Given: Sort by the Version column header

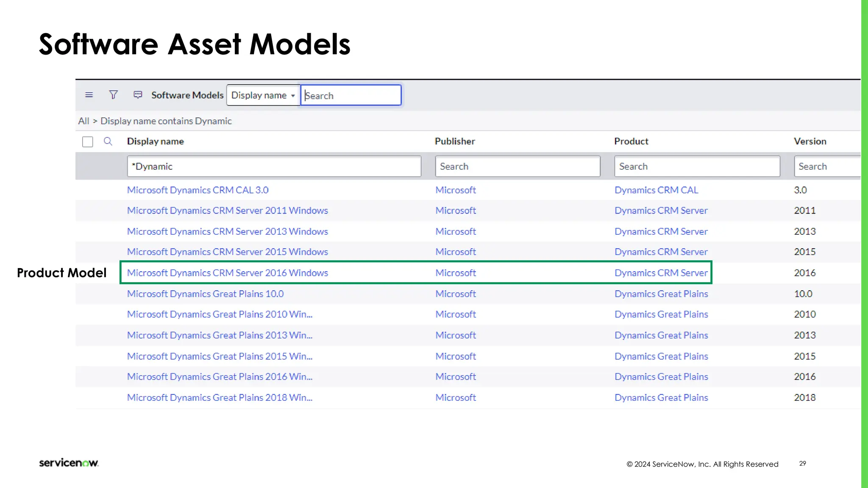Looking at the screenshot, I should [x=810, y=141].
